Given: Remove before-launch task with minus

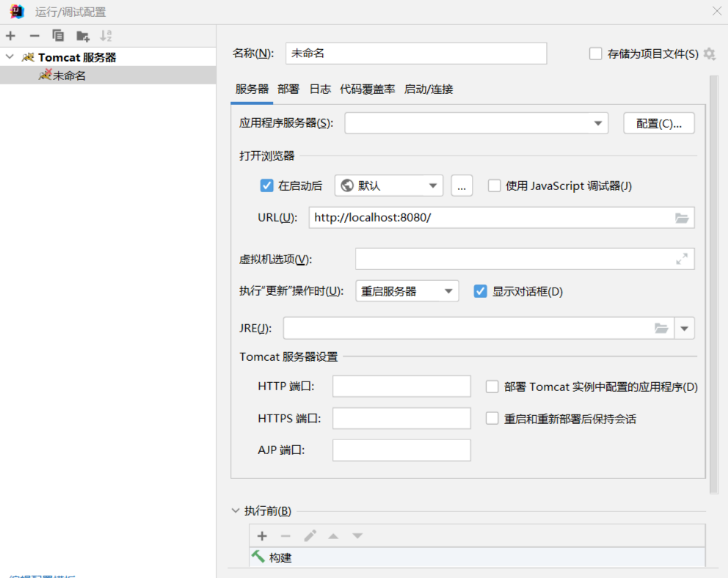Looking at the screenshot, I should point(285,536).
